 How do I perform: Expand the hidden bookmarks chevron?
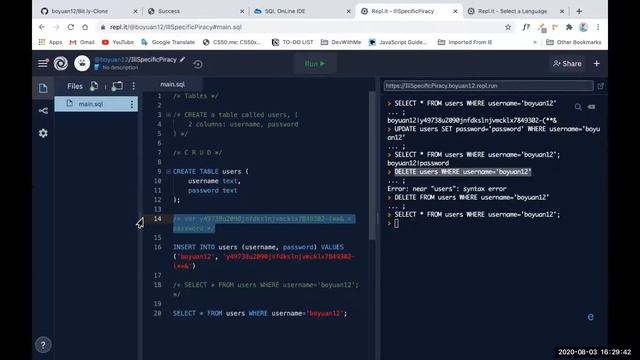[535, 42]
